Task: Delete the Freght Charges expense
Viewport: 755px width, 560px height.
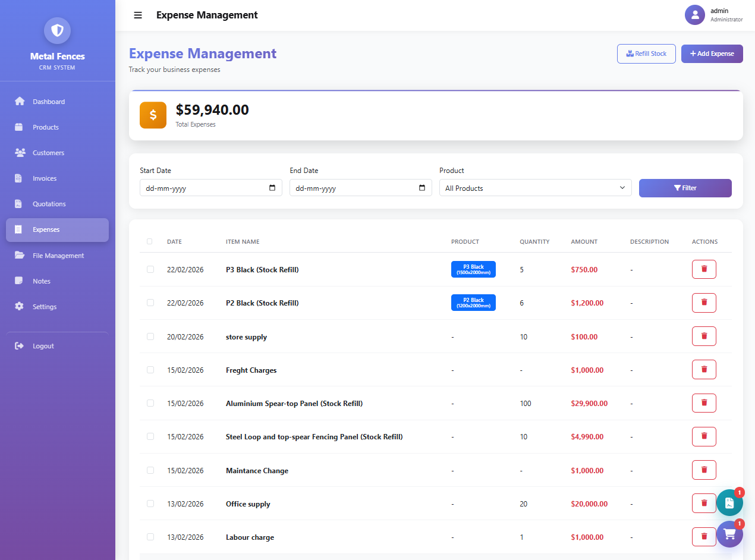Action: coord(704,369)
